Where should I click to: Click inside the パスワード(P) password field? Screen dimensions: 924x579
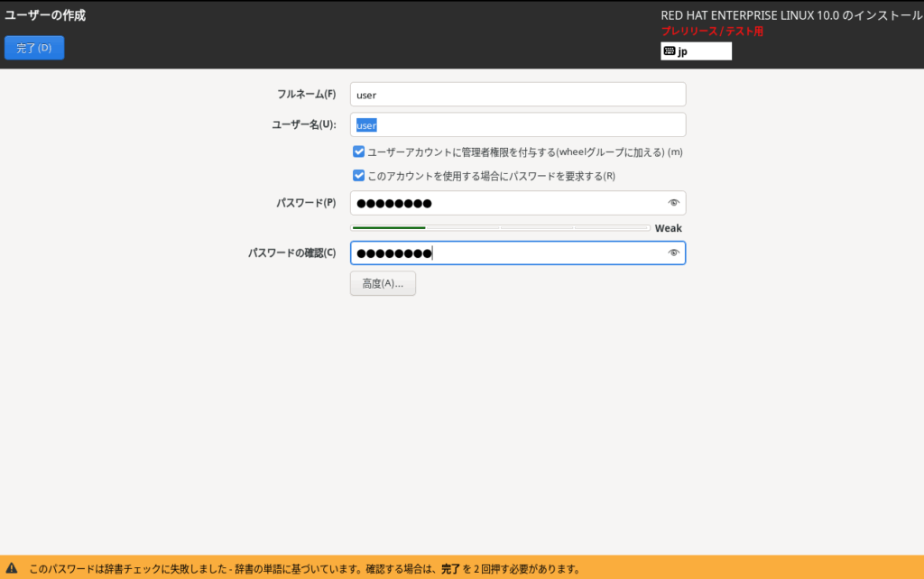click(x=505, y=203)
